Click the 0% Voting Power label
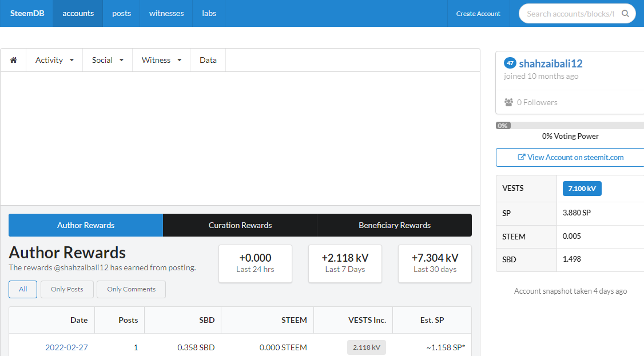This screenshot has width=644, height=356. click(570, 136)
